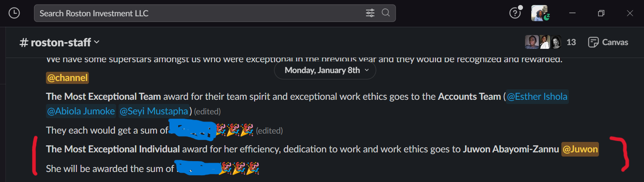The height and width of the screenshot is (182, 644).
Task: Open the @Seyi Mustapha mention
Action: click(x=153, y=111)
